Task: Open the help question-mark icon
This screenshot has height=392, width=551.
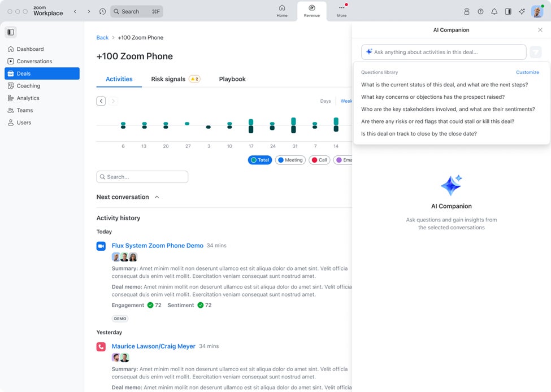Action: coord(480,12)
